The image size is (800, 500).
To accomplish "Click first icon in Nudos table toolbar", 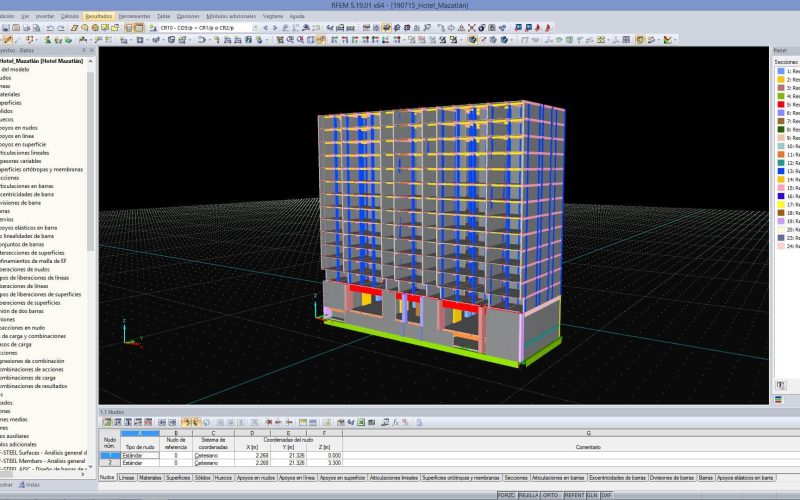I will pyautogui.click(x=107, y=422).
